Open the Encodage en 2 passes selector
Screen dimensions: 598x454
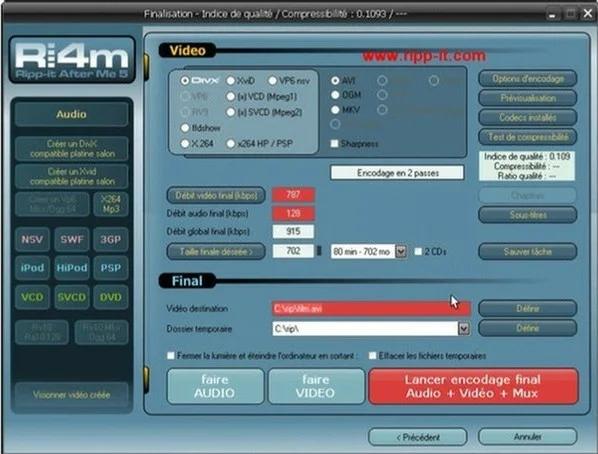(397, 173)
